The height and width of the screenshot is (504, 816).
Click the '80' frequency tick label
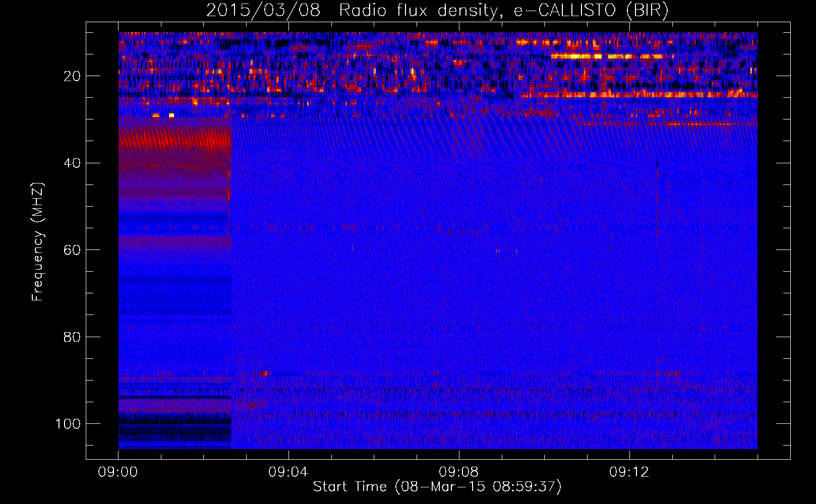point(72,337)
